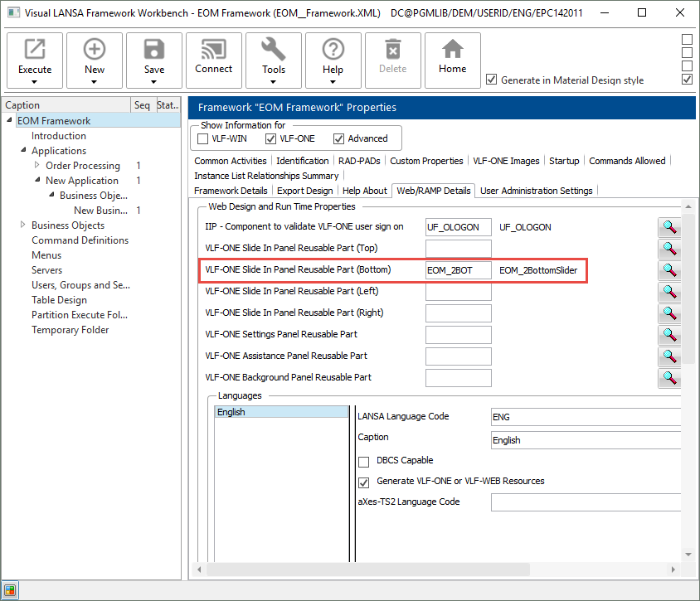Click lookup icon for Settings Panel Reusable Part

point(669,335)
